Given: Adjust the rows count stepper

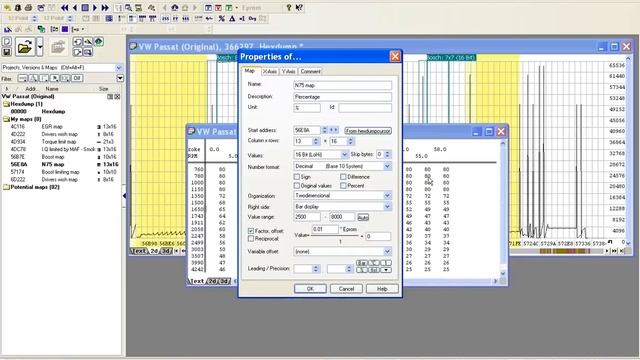Looking at the screenshot, I should pos(350,141).
